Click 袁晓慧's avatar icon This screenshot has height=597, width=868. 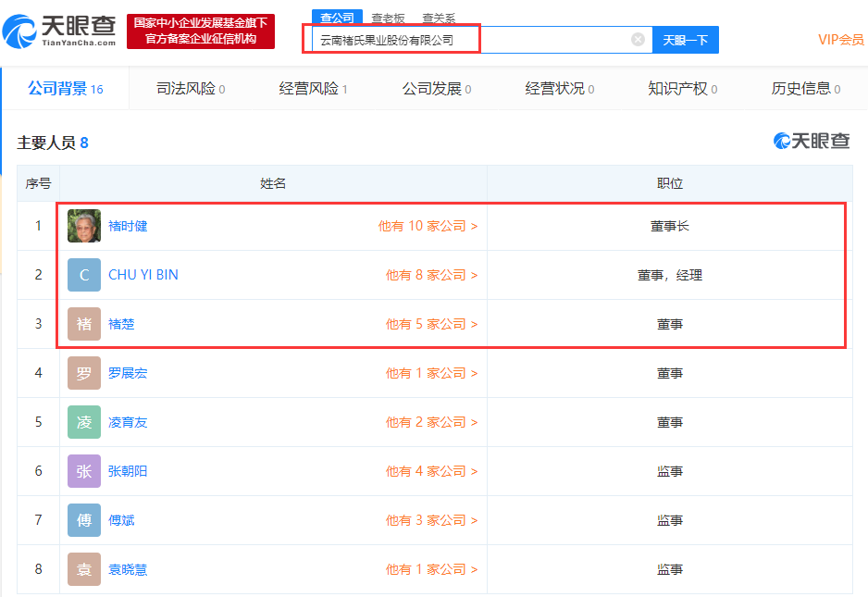pos(83,568)
